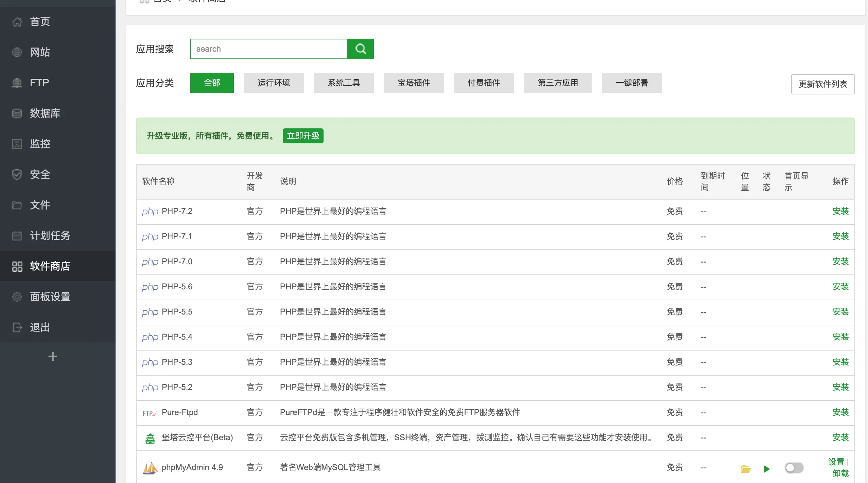Toggle phpMyAdmin homepage display switch
This screenshot has height=483, width=868.
click(x=794, y=467)
